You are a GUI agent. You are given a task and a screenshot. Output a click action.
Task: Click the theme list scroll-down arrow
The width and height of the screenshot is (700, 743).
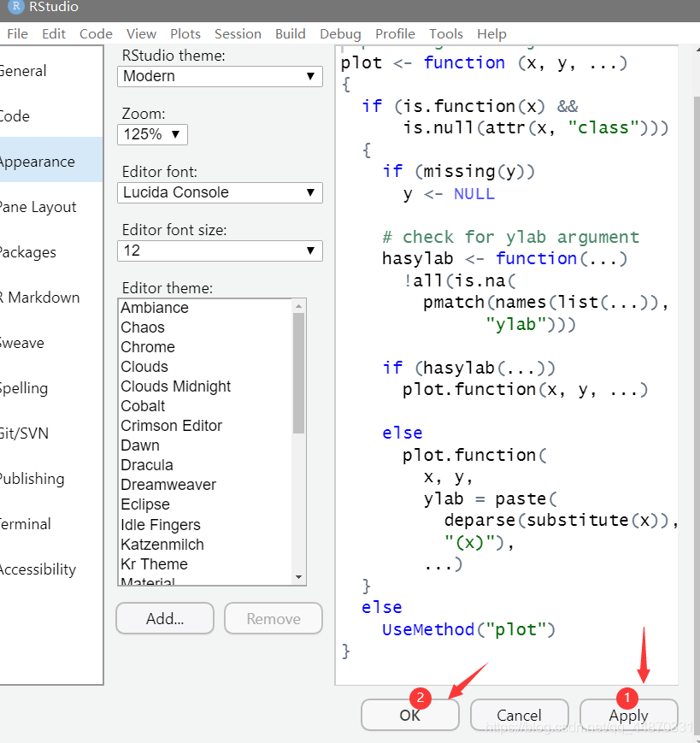click(298, 577)
